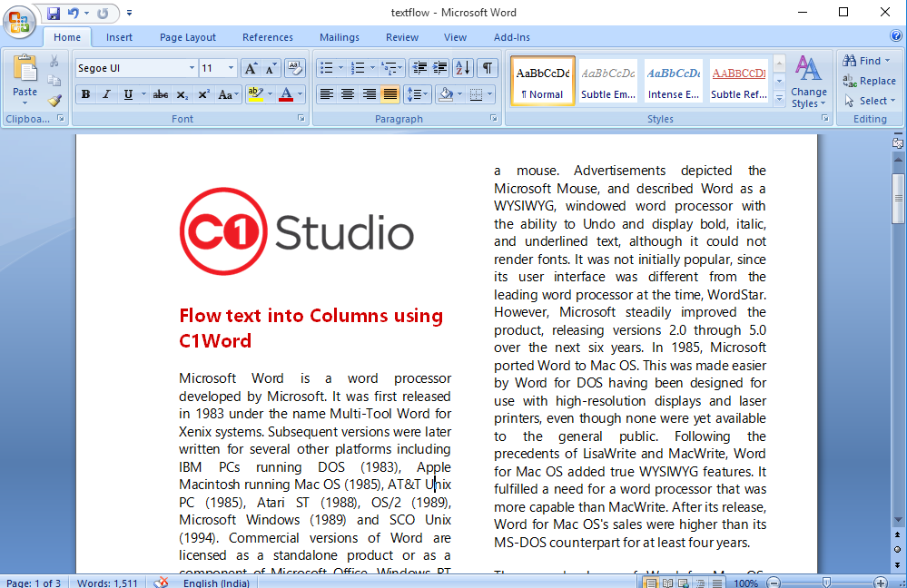Open the Office button menu
Viewport: 907px width, 588px height.
pyautogui.click(x=19, y=21)
